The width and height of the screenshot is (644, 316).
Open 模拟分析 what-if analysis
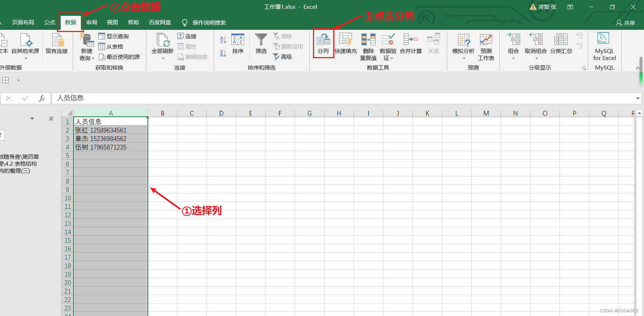click(x=463, y=39)
